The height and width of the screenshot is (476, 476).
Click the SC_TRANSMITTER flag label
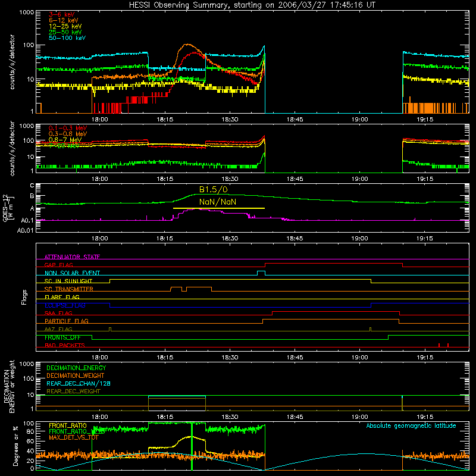68,289
